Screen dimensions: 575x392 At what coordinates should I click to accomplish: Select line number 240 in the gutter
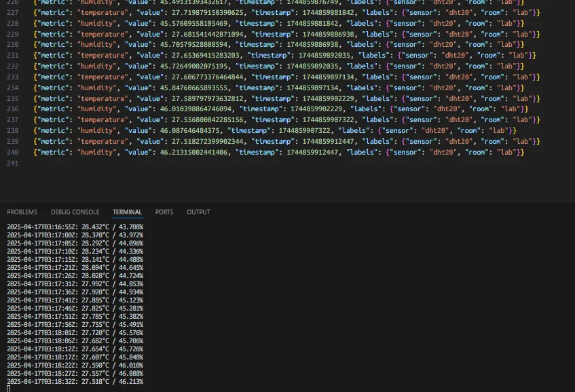click(x=11, y=153)
